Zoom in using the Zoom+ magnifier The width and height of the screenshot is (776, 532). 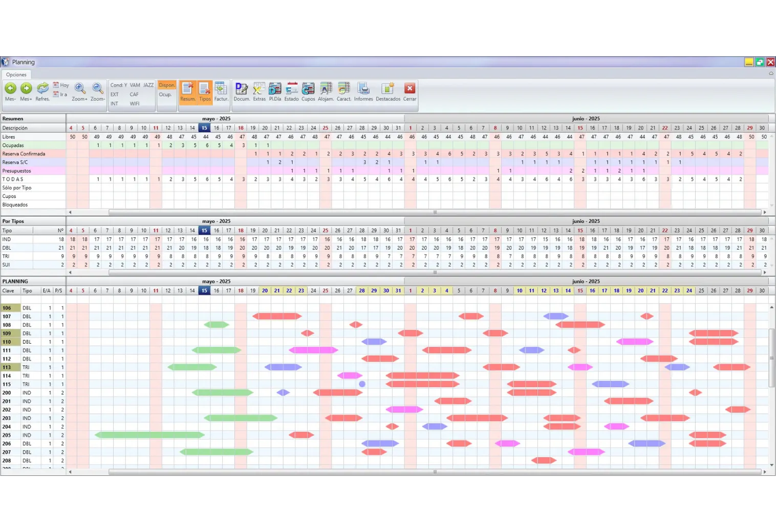(79, 91)
